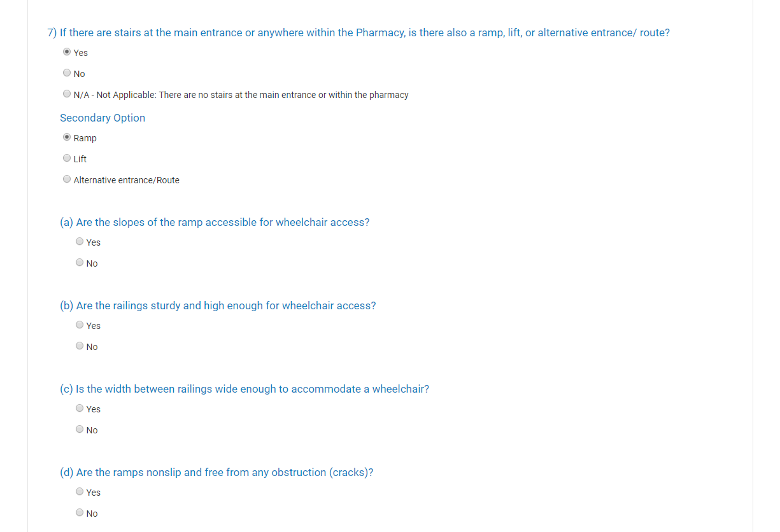Select N/A - Not Applicable option
The image size is (780, 532).
coord(67,94)
